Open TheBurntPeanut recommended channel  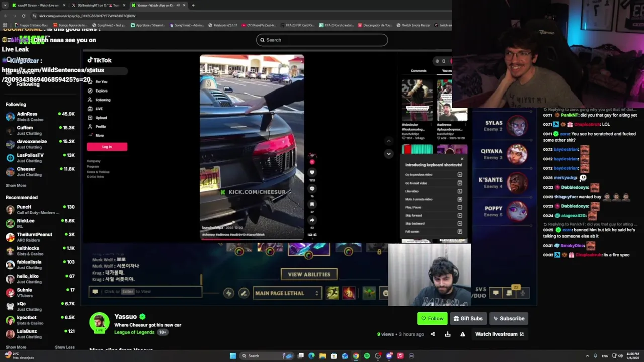pos(40,237)
